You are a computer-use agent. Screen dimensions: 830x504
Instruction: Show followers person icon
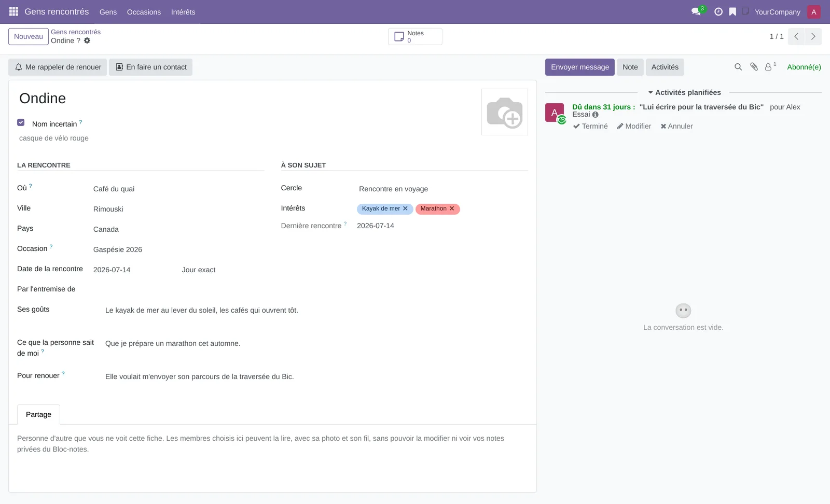[770, 67]
